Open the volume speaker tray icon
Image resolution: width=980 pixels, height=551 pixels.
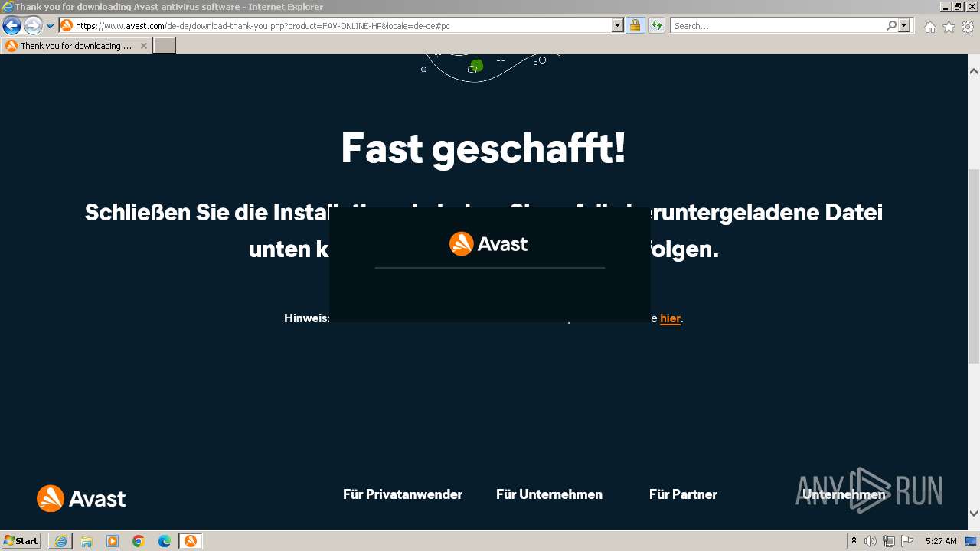[x=871, y=541]
